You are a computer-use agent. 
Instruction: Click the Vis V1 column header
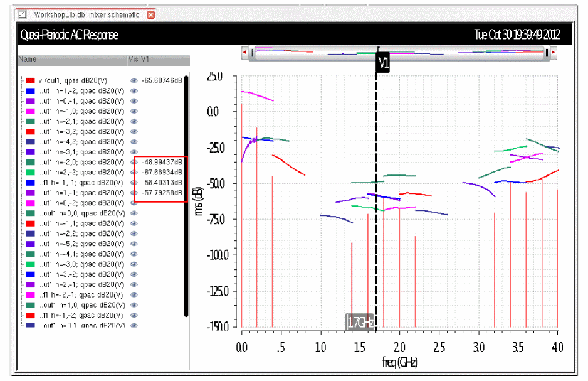pos(158,60)
